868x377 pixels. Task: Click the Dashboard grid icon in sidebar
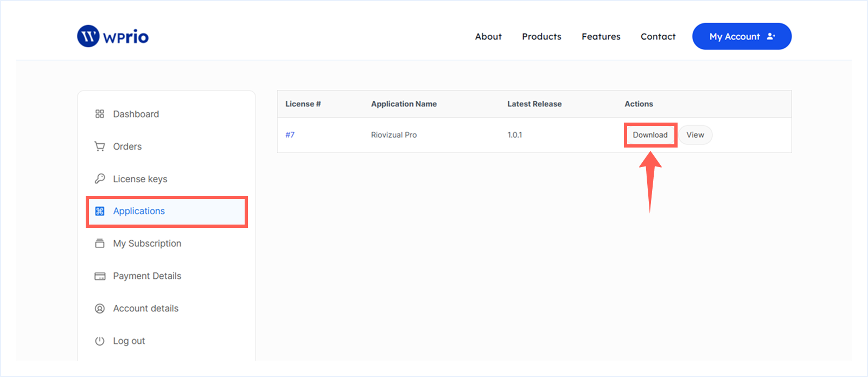[100, 114]
